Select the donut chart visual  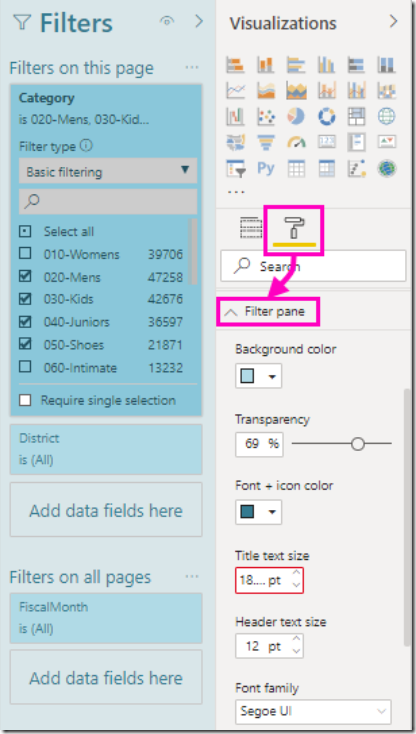pyautogui.click(x=326, y=116)
